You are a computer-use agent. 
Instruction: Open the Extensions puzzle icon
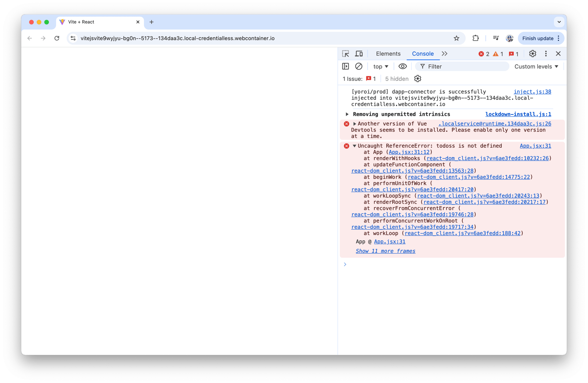tap(476, 38)
